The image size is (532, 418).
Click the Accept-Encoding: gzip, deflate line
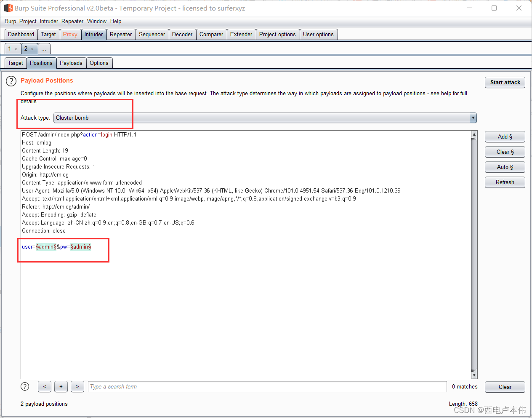59,215
